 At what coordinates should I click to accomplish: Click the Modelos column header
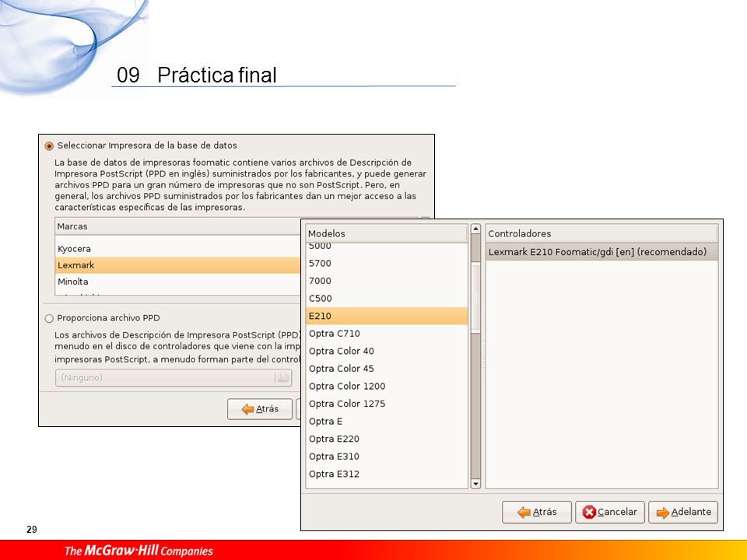click(387, 233)
